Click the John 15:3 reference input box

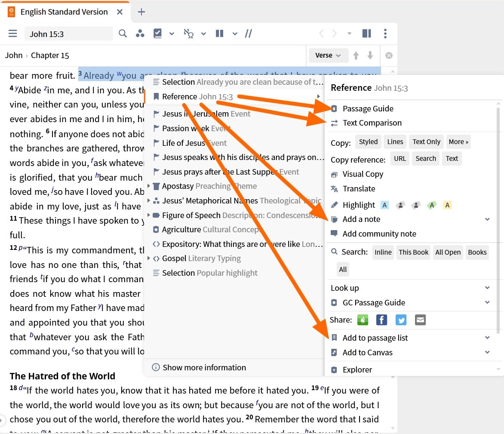(x=69, y=34)
